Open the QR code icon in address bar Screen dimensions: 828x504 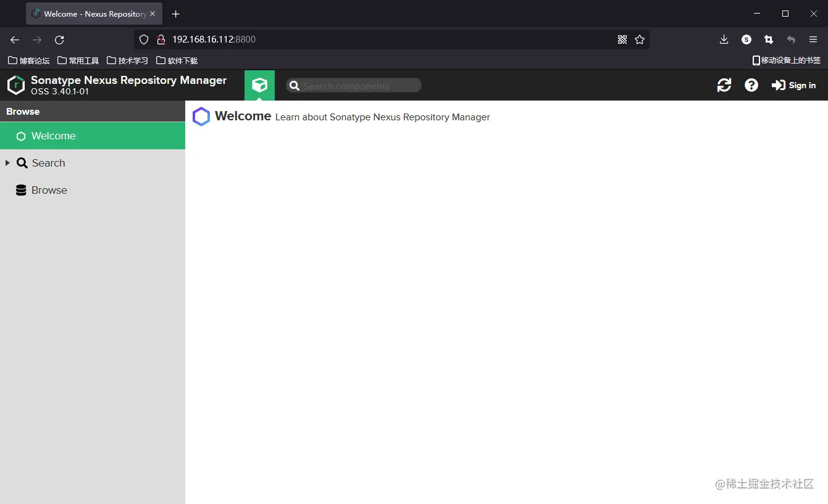click(622, 39)
